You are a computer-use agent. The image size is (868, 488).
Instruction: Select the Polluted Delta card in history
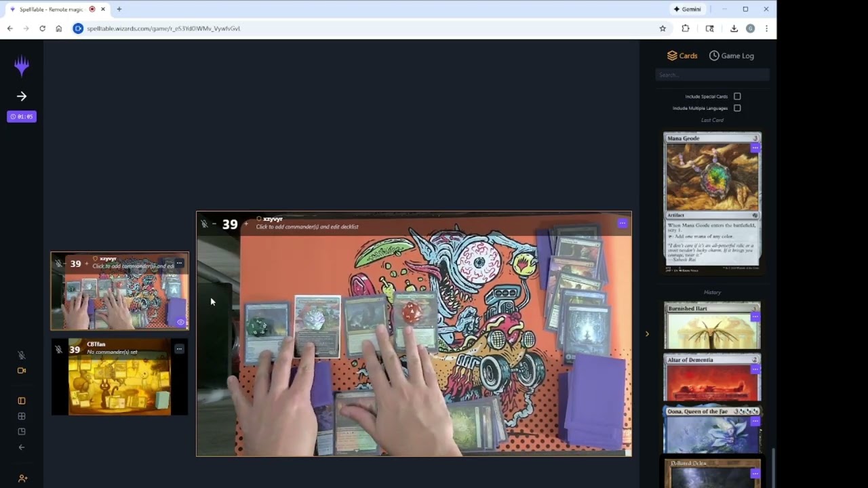[x=712, y=472]
